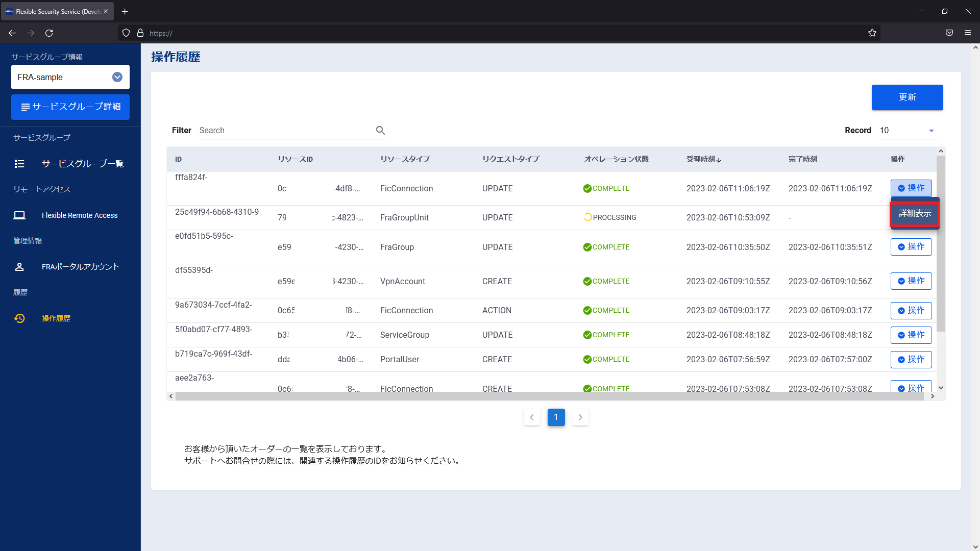Click the 操作履歴 history clock icon
The width and height of the screenshot is (980, 551).
coord(19,318)
